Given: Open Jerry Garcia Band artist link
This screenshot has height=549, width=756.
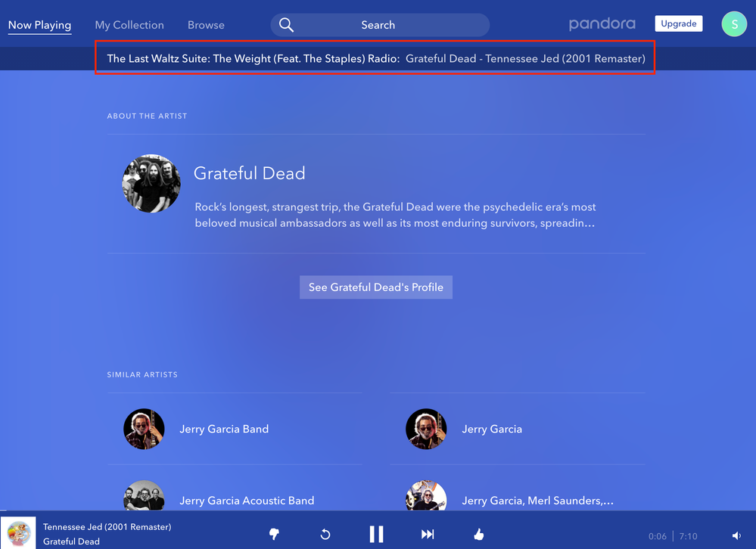Looking at the screenshot, I should [x=224, y=429].
